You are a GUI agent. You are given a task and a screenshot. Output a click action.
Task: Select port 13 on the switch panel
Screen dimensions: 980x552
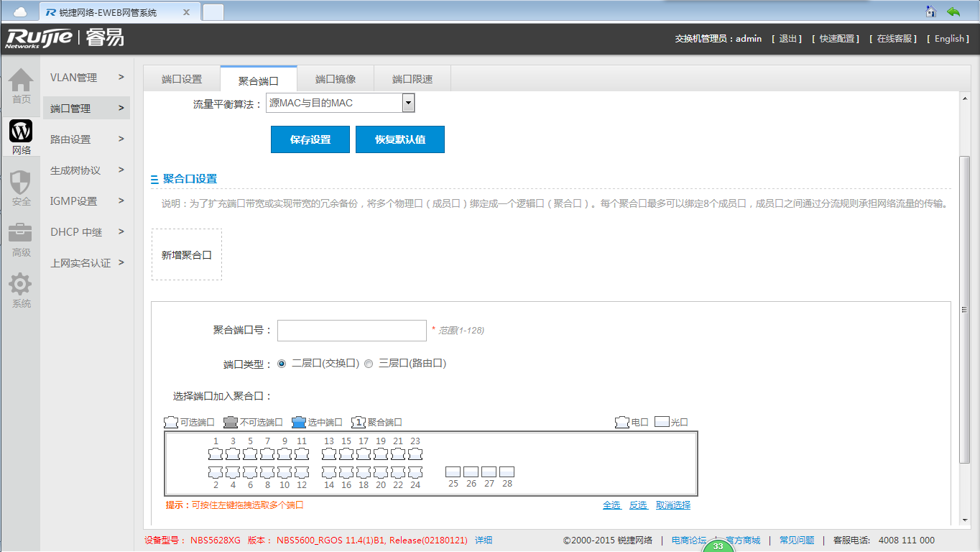(x=329, y=454)
